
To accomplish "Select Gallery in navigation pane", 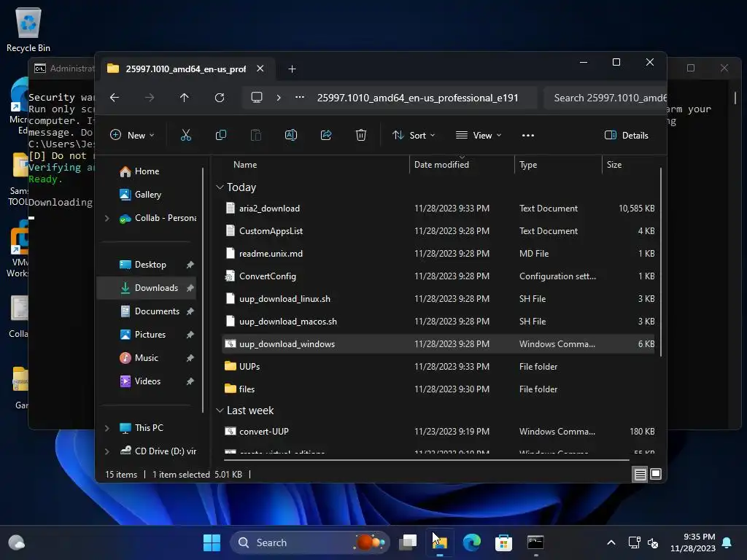I will (x=147, y=195).
